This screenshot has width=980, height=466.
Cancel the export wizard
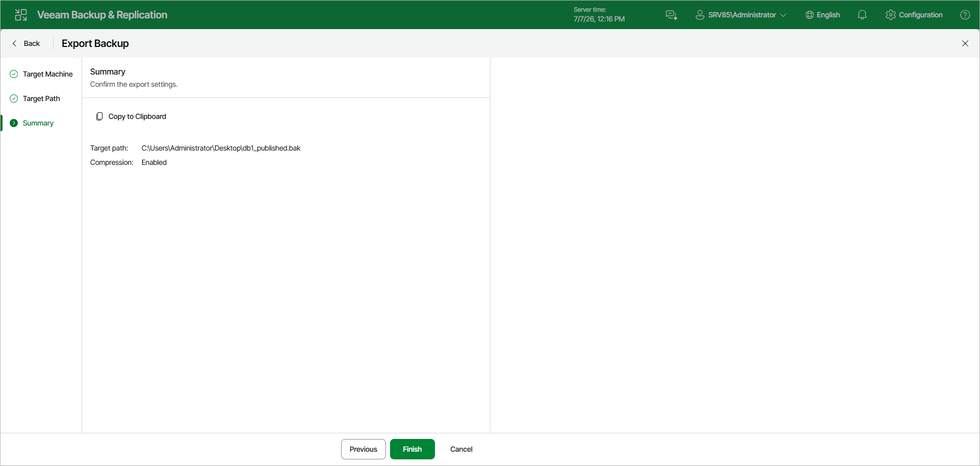461,449
